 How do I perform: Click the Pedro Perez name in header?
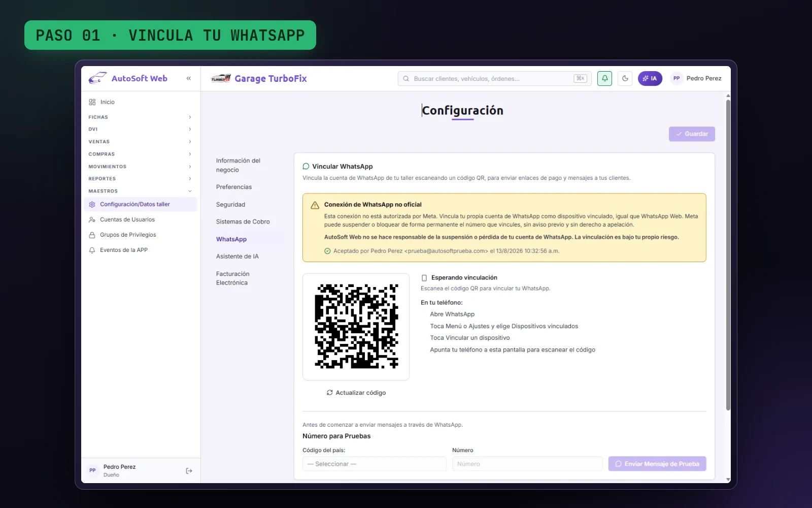click(704, 78)
